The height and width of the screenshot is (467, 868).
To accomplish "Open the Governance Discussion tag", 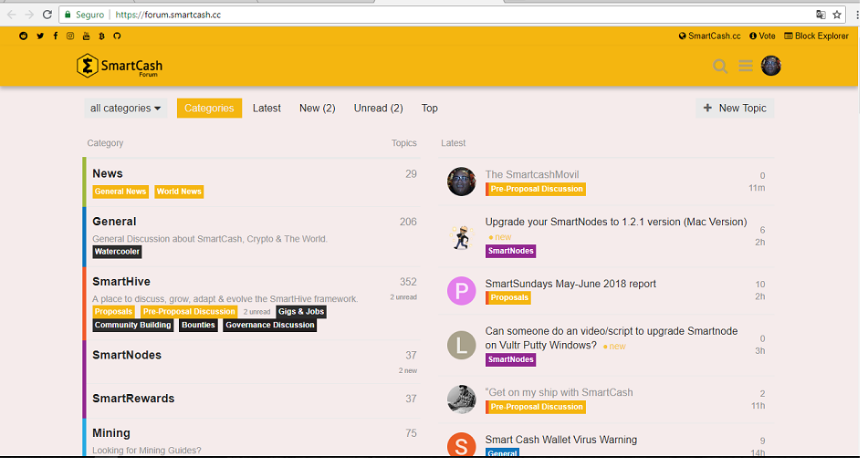I will [270, 325].
